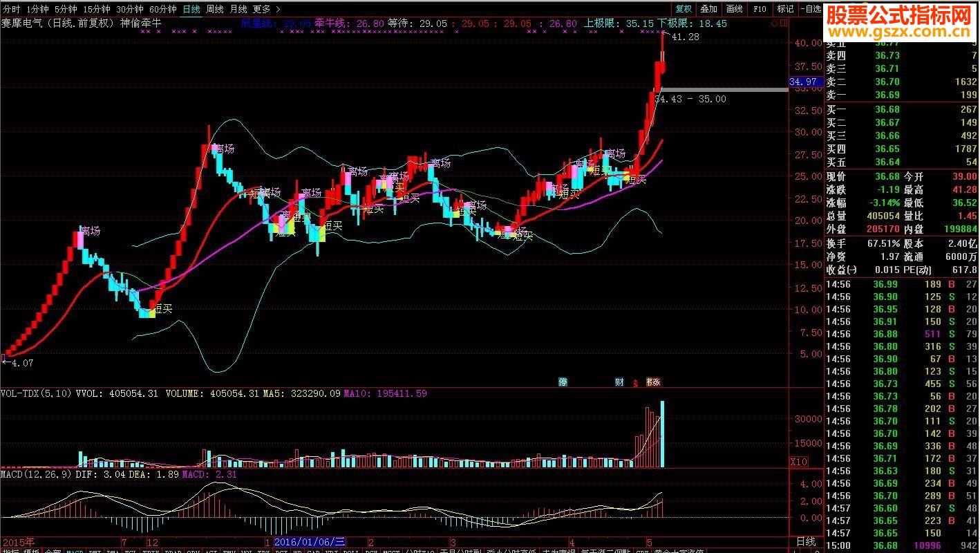
Task: Click the 内盘 value 199884
Action: [961, 229]
